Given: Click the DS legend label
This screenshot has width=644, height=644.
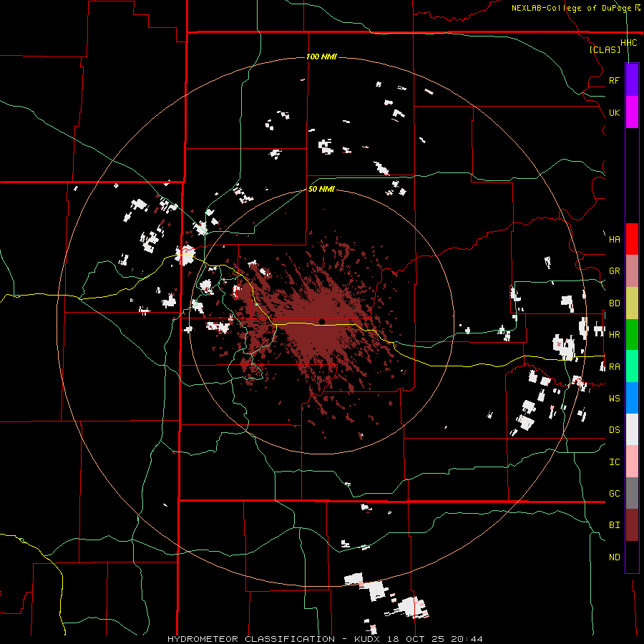Looking at the screenshot, I should [x=614, y=430].
